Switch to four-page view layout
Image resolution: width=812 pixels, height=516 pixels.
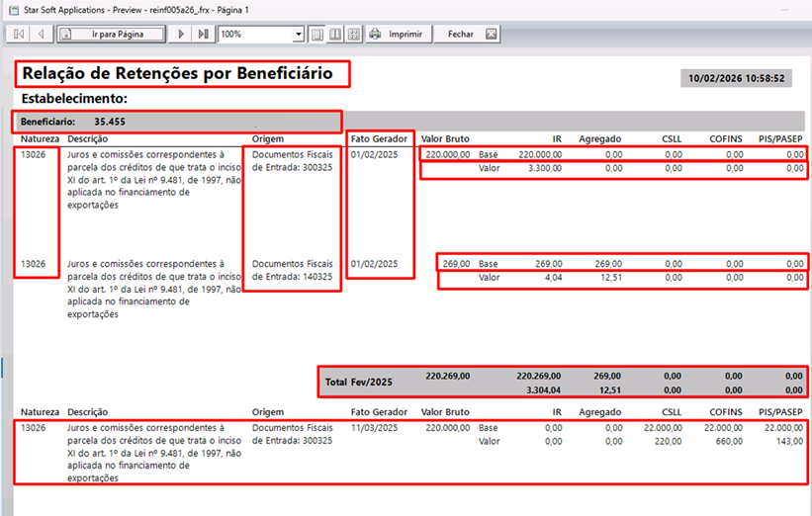click(x=353, y=34)
